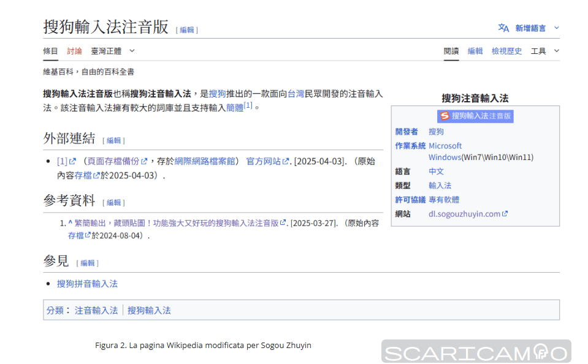588x364 pixels.
Task: Click the ^ reference back-link caret
Action: click(70, 222)
